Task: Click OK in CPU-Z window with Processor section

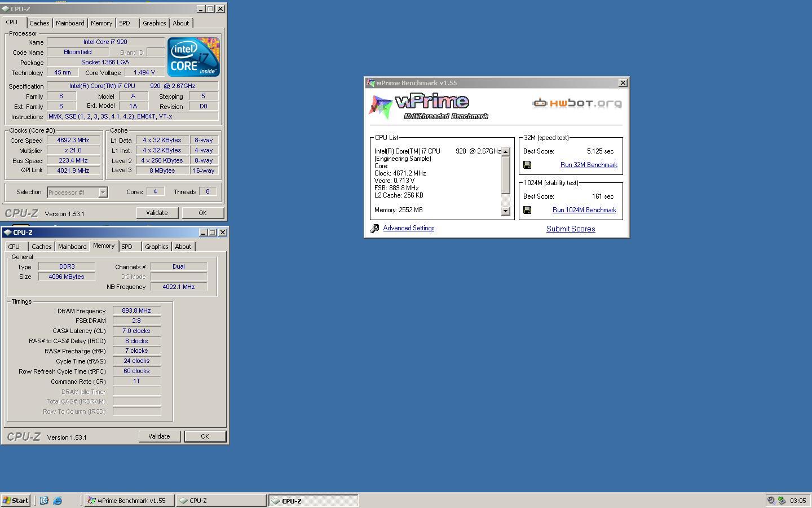Action: [x=202, y=213]
